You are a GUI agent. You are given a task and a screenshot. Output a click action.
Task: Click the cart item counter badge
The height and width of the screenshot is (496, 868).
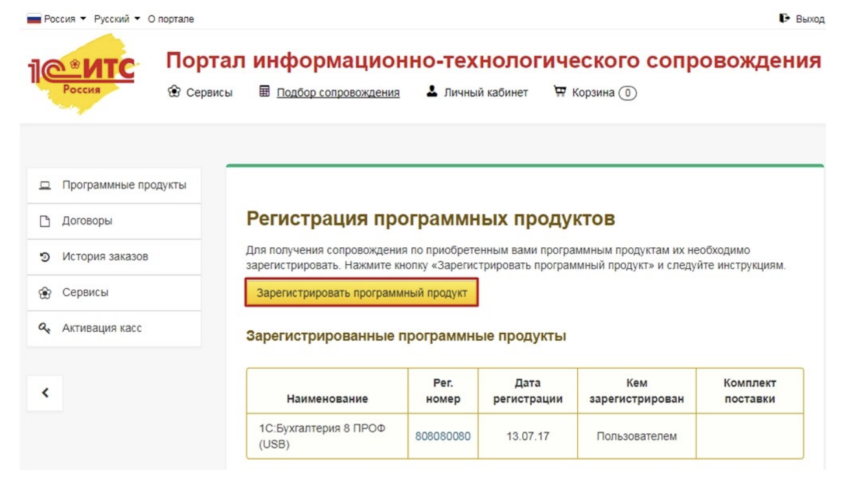tap(628, 93)
